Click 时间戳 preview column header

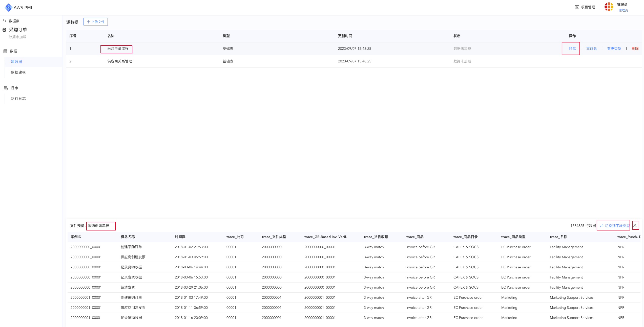pos(180,237)
